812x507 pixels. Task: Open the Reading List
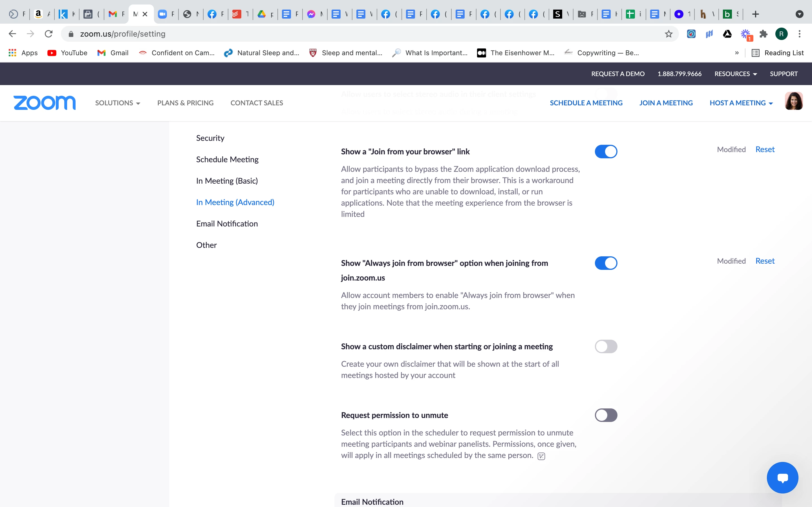[x=777, y=53]
